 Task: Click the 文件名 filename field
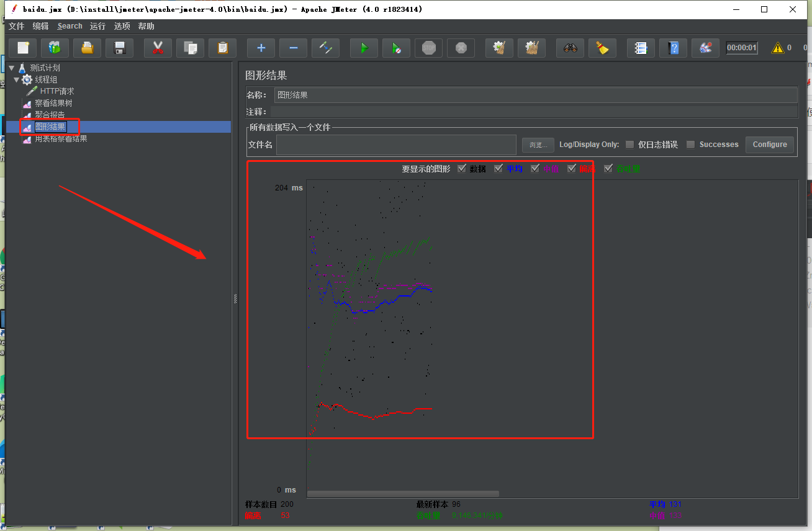tap(396, 145)
